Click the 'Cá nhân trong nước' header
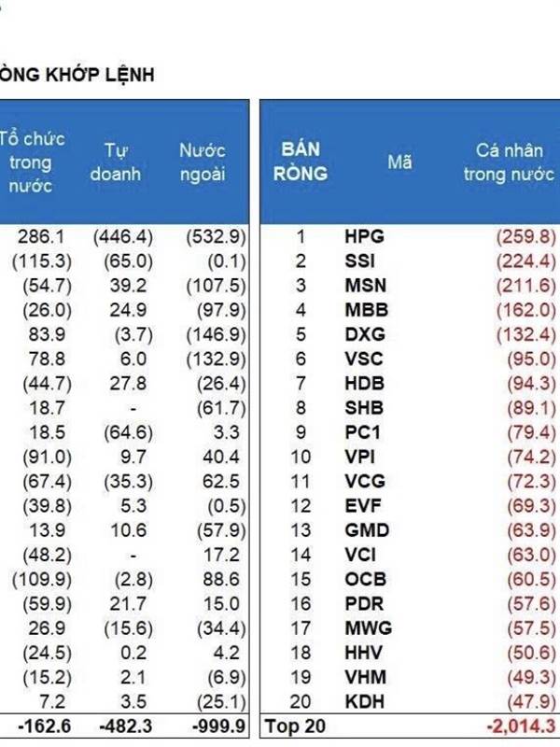Image resolution: width=560 pixels, height=747 pixels. pos(509,162)
